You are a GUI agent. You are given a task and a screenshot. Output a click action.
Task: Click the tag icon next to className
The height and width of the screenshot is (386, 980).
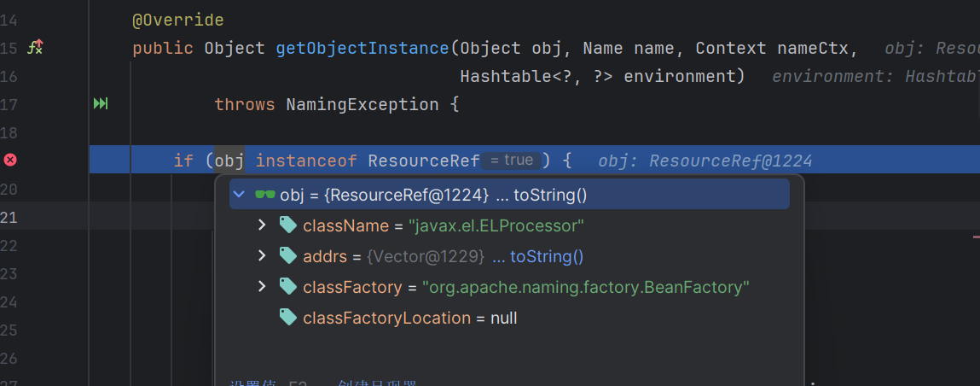pyautogui.click(x=288, y=225)
